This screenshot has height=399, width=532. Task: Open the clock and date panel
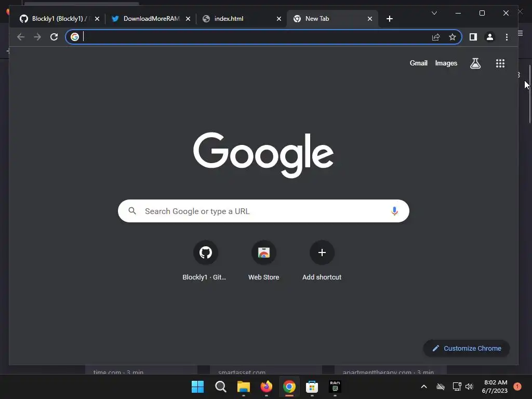495,387
